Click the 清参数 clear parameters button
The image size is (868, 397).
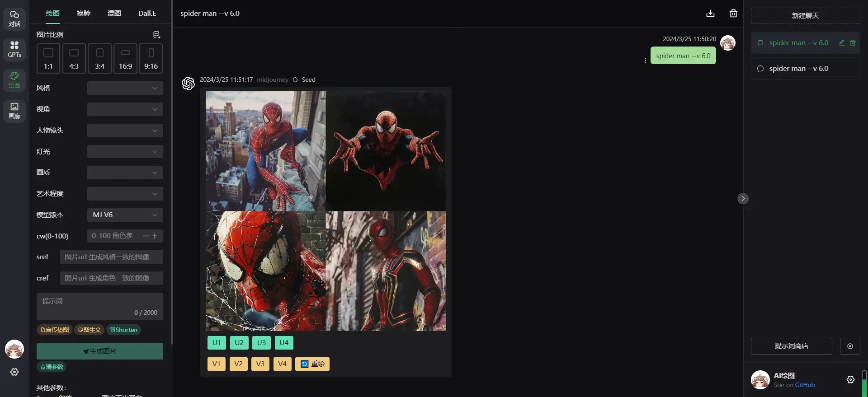(52, 367)
